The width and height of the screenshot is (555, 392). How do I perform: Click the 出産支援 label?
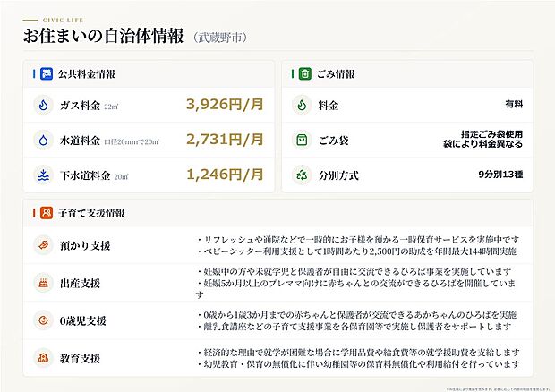pos(80,284)
